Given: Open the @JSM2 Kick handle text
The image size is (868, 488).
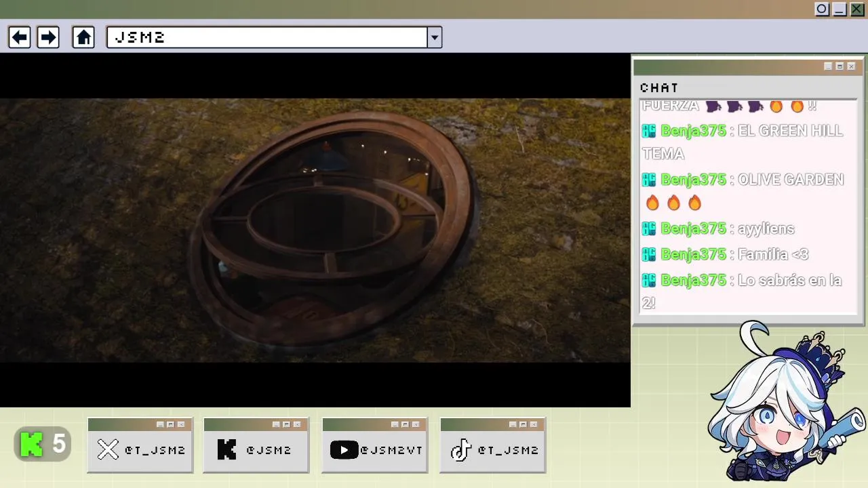Looking at the screenshot, I should (x=269, y=450).
